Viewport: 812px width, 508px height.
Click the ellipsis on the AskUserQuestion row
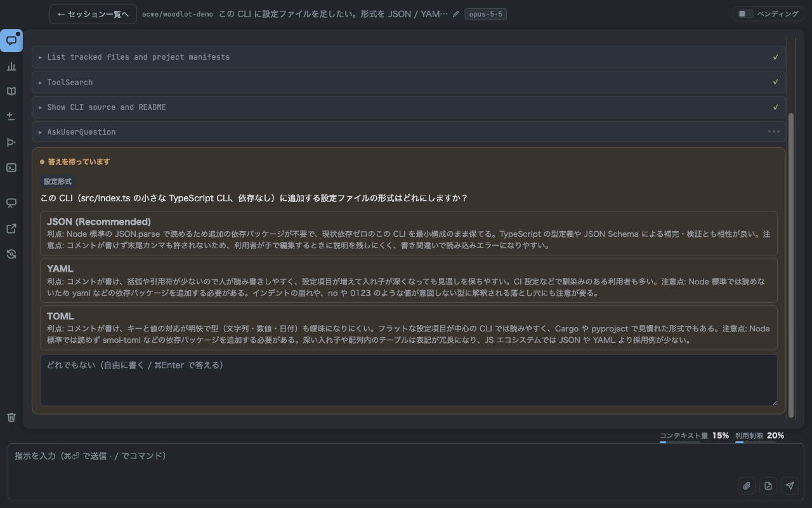774,132
